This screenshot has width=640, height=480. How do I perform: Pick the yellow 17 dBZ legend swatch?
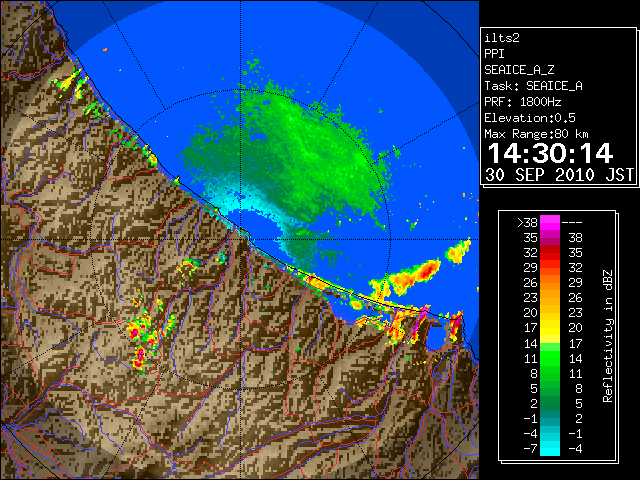tap(550, 328)
